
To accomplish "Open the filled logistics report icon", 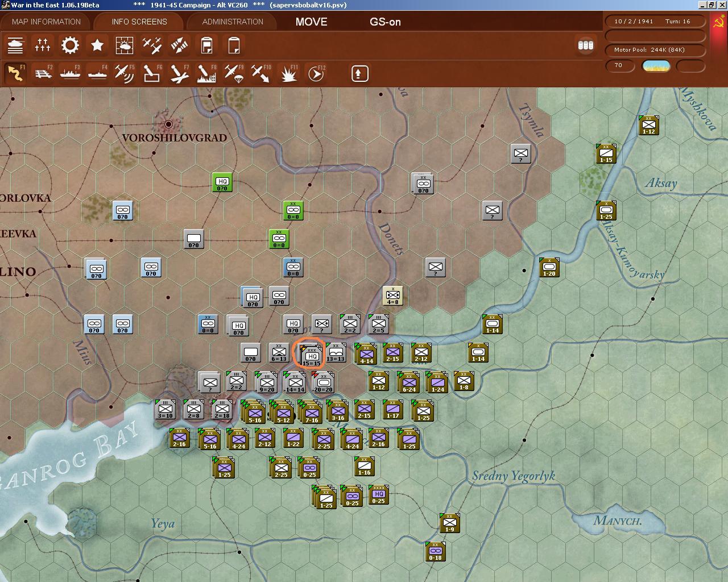I will [x=206, y=45].
